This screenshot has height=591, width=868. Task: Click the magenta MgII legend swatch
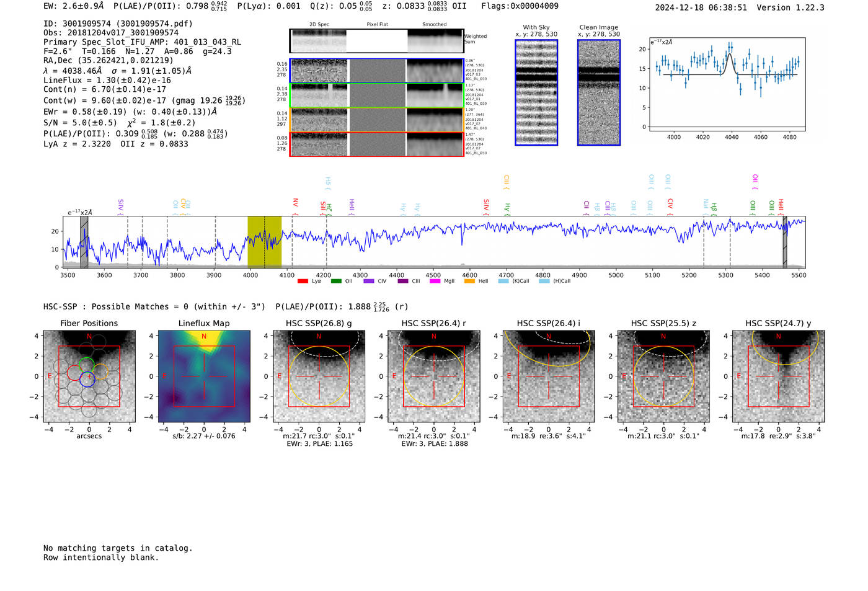pos(435,281)
